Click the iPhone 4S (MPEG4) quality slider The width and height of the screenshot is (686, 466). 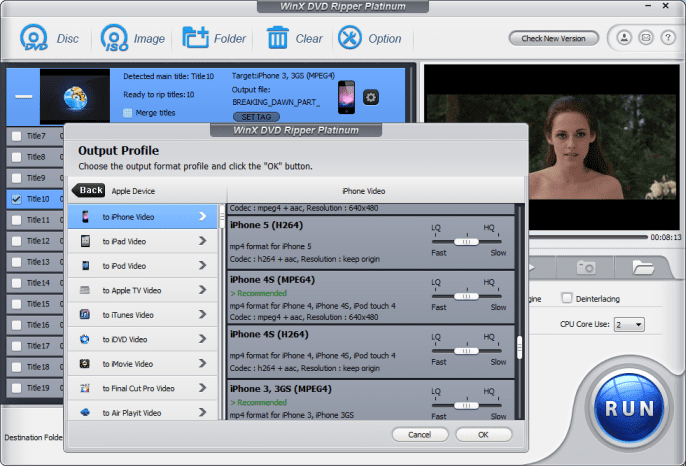coord(466,296)
